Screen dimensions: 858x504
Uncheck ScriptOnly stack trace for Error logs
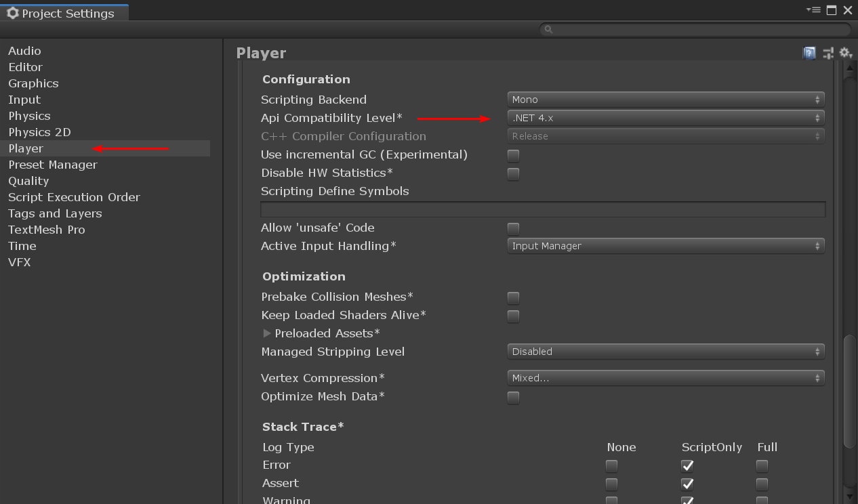click(687, 465)
